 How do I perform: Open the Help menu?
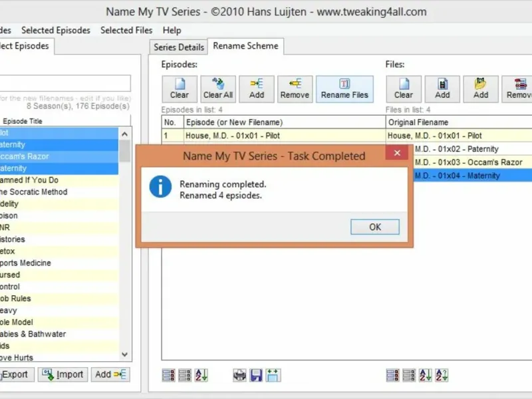[x=172, y=30]
